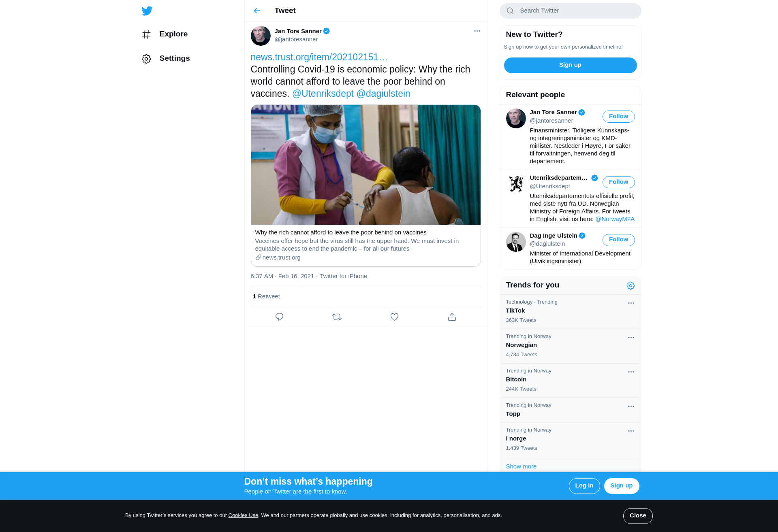This screenshot has width=778, height=532.
Task: Open the Norwegian trend
Action: click(x=570, y=346)
